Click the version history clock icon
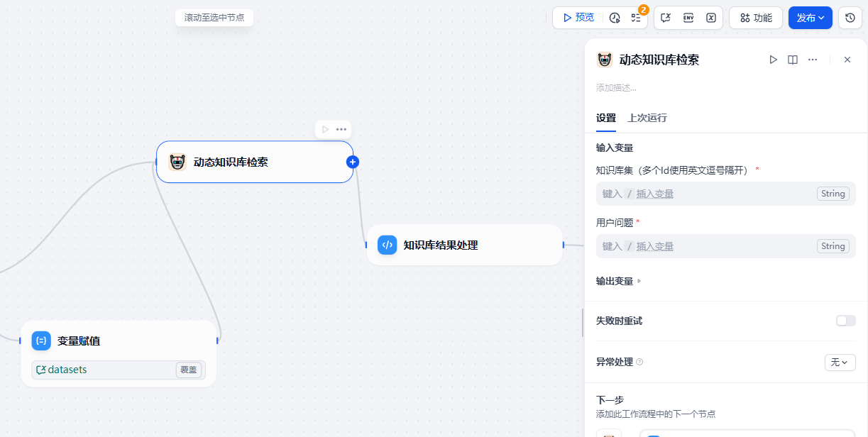This screenshot has height=437, width=868. coord(850,18)
